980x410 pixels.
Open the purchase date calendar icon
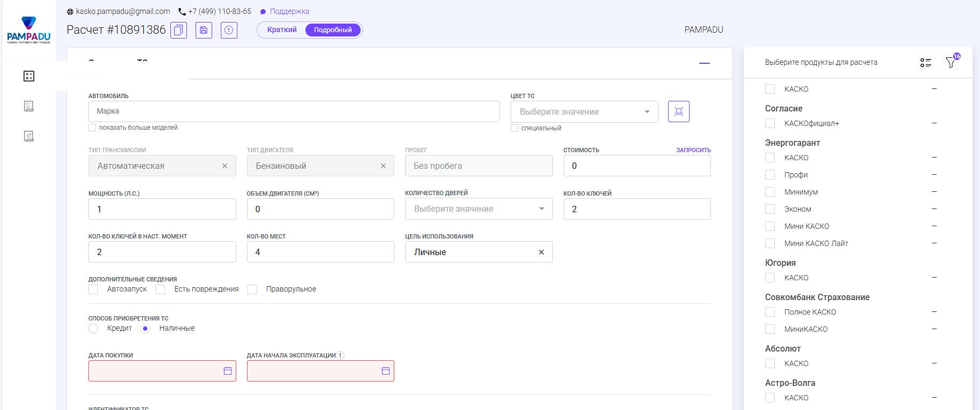[228, 371]
